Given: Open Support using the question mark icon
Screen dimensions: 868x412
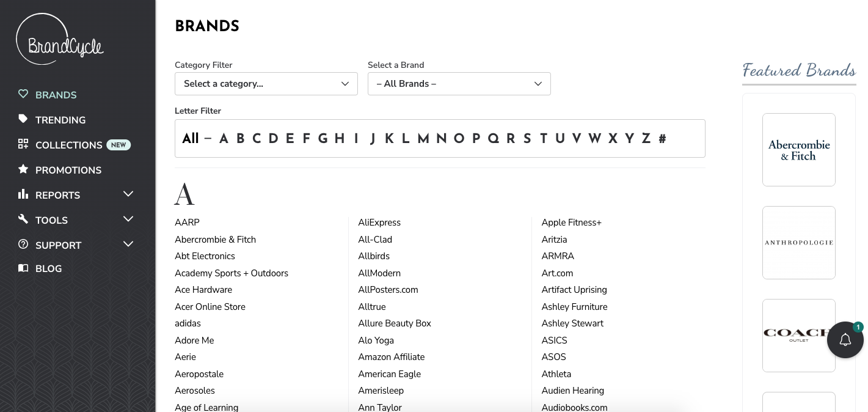Looking at the screenshot, I should tap(23, 245).
